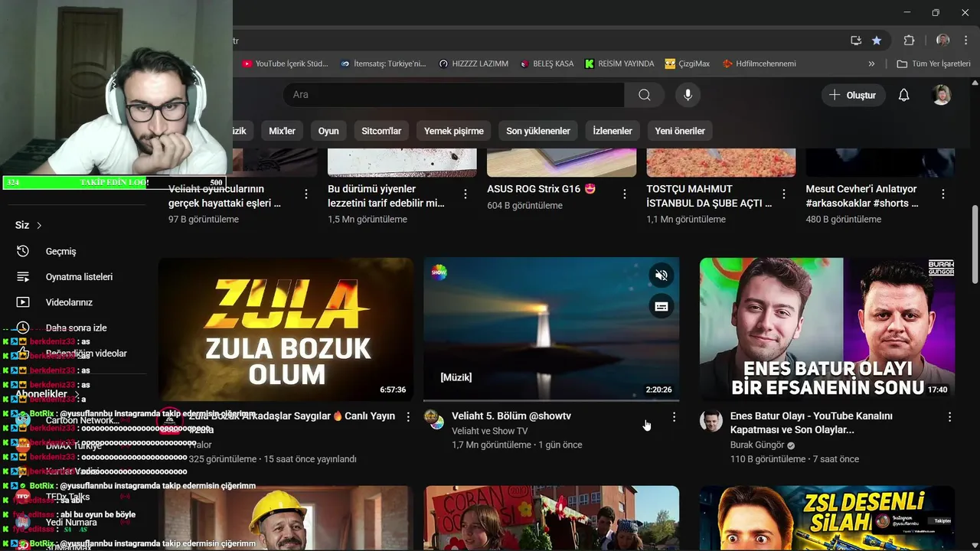Screen dimensions: 980x551
Task: Open options for the Mesut Cevher'i Anlatıyor video
Action: 943,194
